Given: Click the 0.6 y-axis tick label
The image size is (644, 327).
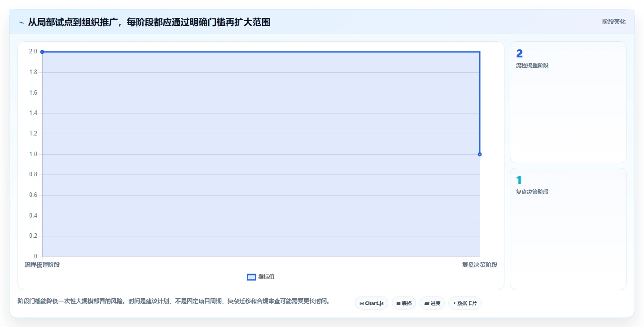Looking at the screenshot, I should click(x=33, y=195).
